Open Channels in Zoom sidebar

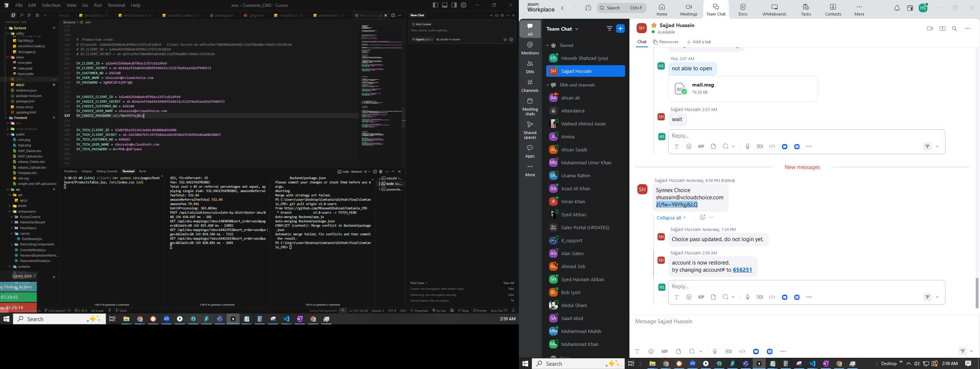click(530, 86)
